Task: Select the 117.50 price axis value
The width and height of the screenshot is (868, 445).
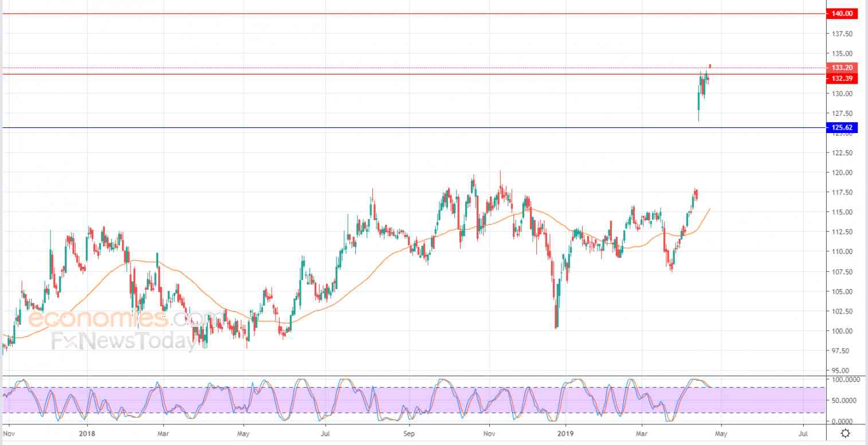Action: point(841,193)
